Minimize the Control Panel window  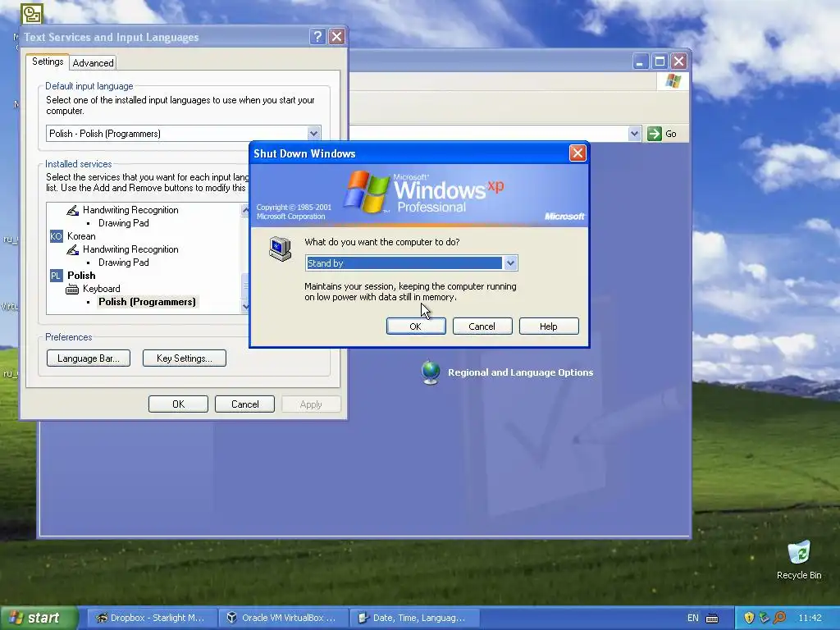(x=640, y=61)
